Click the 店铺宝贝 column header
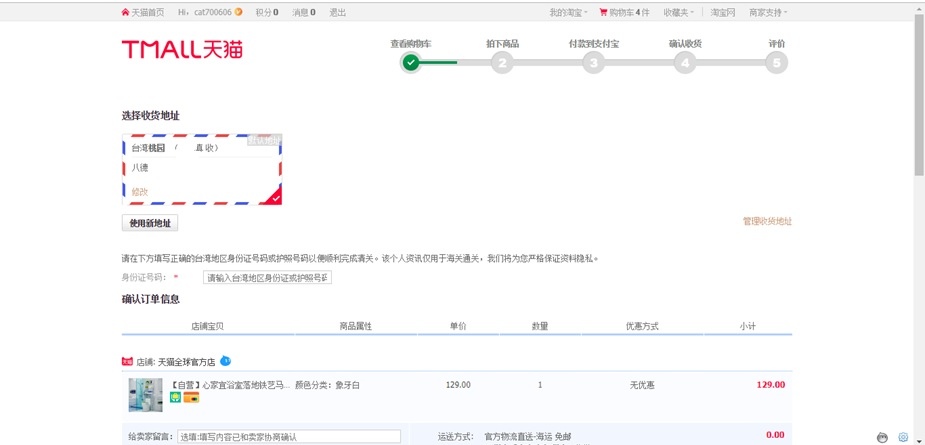Screen dimensions: 925x445 click(208, 326)
